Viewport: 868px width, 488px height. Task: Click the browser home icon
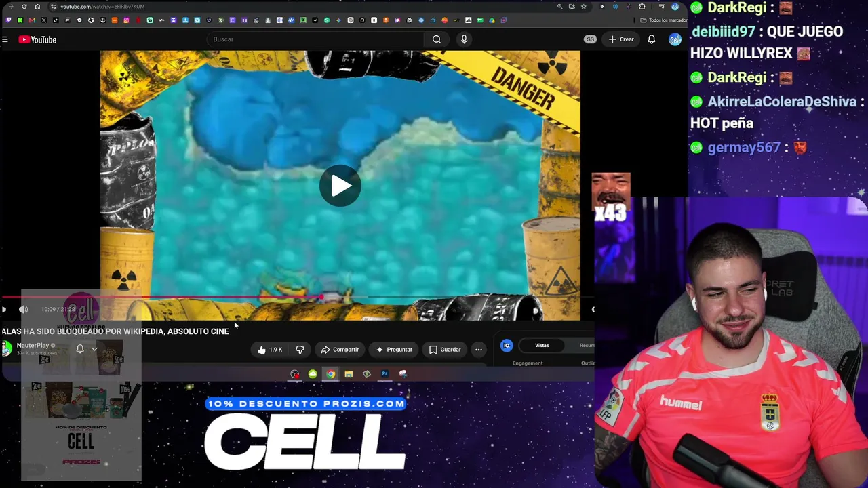(x=37, y=7)
